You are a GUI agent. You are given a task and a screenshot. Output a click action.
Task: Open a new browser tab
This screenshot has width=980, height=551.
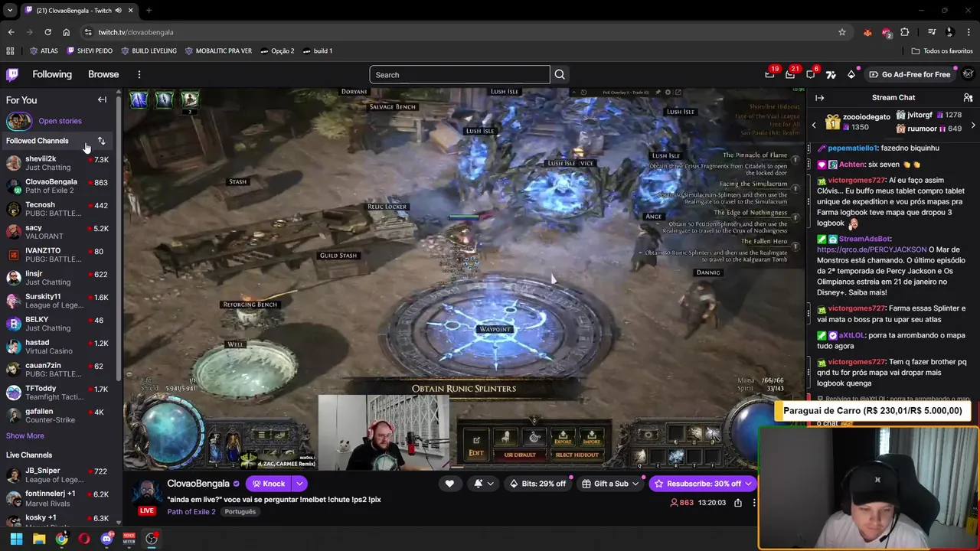click(149, 11)
